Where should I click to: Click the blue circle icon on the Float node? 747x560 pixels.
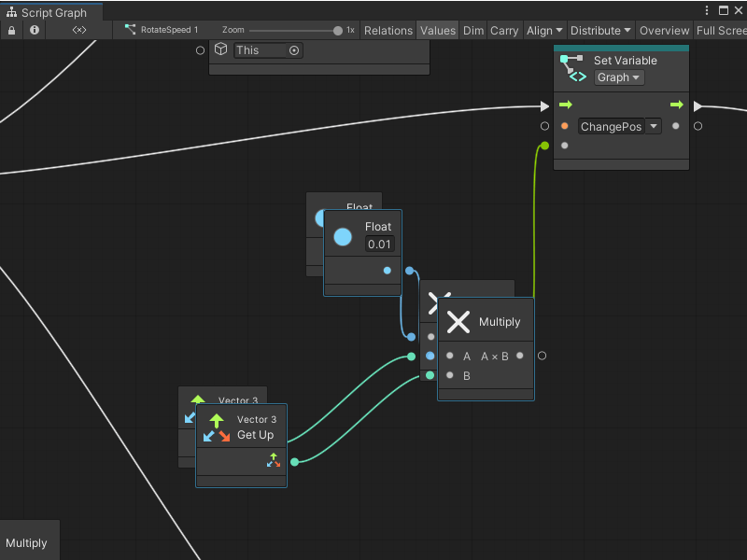point(343,238)
